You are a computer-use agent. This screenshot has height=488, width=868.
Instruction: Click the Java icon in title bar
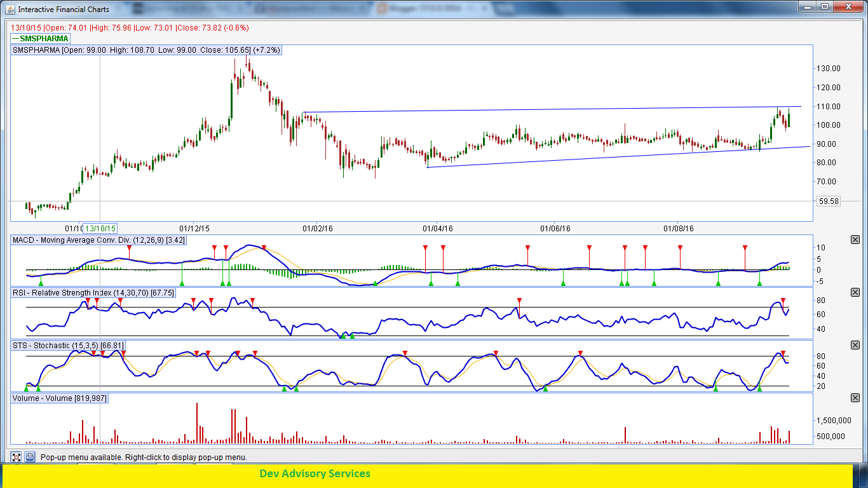pyautogui.click(x=10, y=9)
